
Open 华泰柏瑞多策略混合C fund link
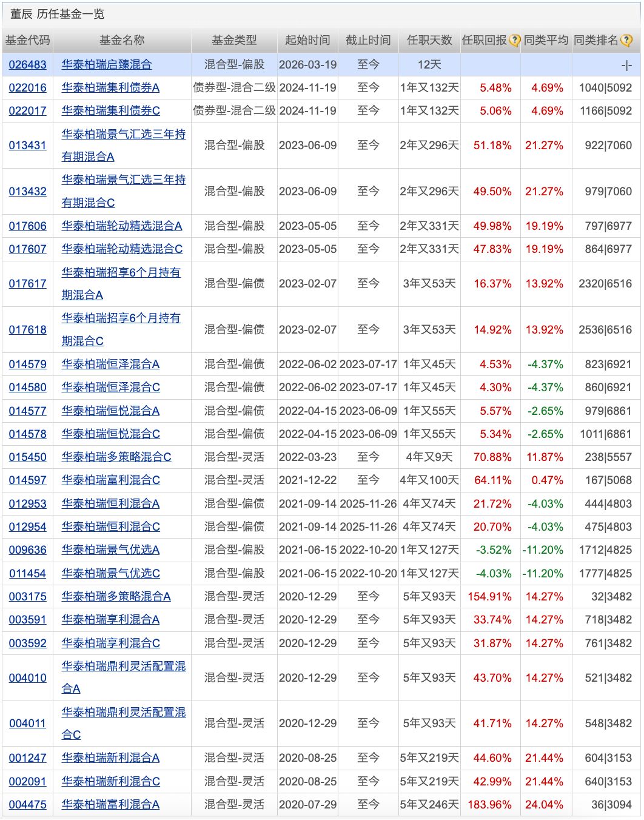[x=116, y=457]
